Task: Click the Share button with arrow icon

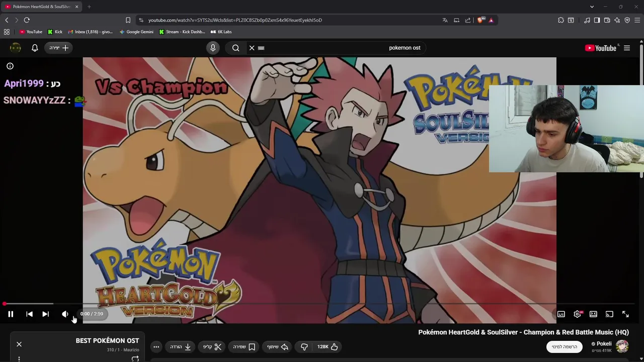Action: pyautogui.click(x=278, y=347)
